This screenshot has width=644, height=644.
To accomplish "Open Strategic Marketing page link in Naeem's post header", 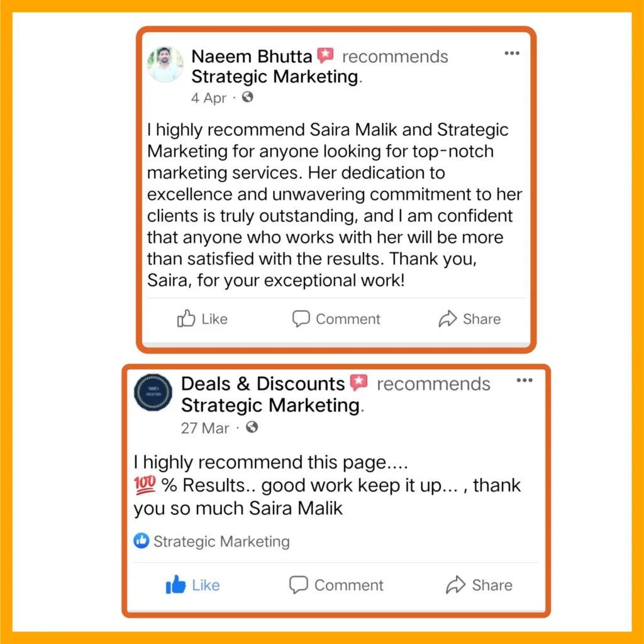I will pyautogui.click(x=274, y=77).
